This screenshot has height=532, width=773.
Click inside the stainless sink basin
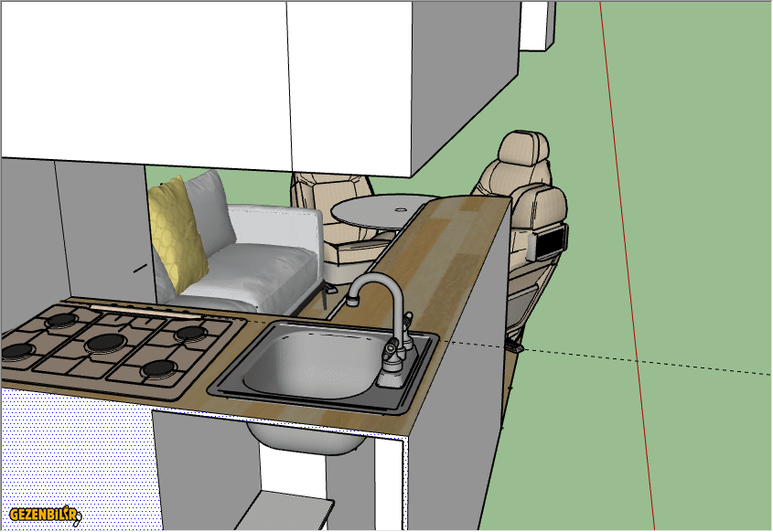pos(313,362)
